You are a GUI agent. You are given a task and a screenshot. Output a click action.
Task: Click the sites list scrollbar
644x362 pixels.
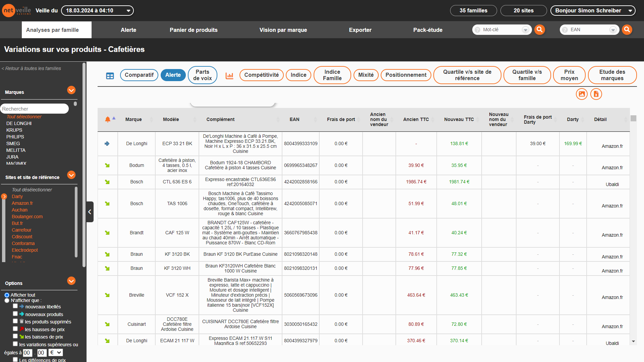[76, 222]
